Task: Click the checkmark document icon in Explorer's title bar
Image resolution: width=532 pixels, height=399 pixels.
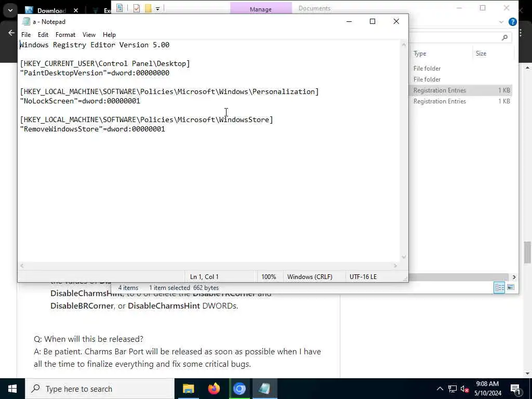Action: (137, 8)
